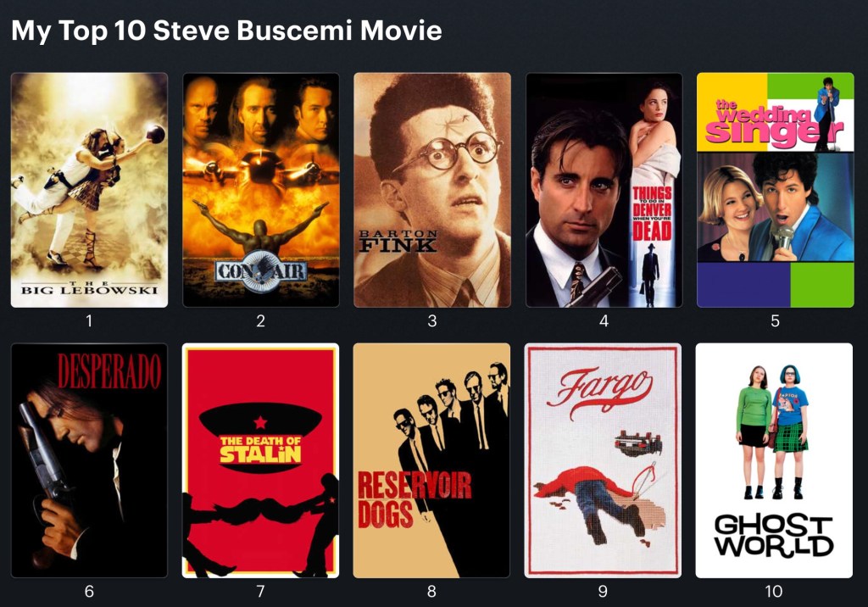
Task: Click rank number 2 under Con Air
Action: pos(261,320)
